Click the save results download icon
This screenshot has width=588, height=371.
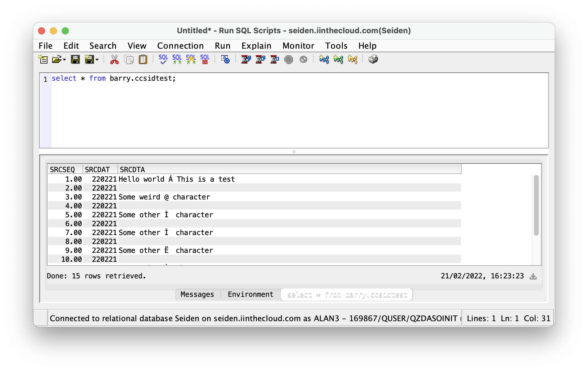tap(533, 276)
